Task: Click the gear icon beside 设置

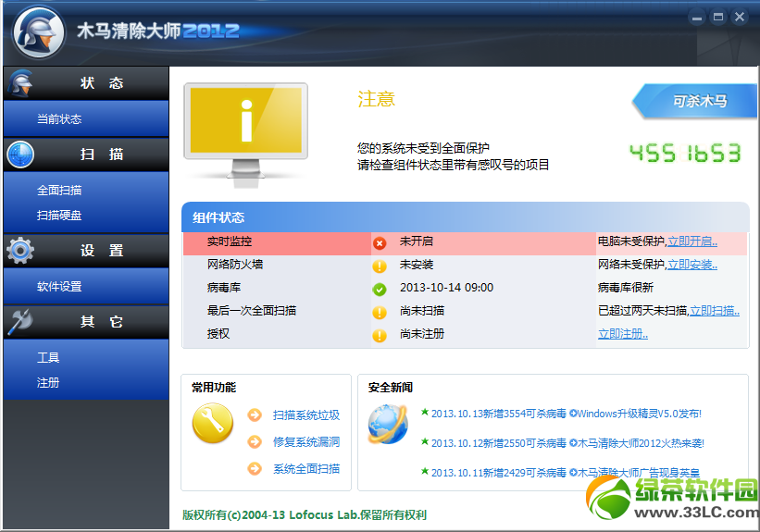Action: 20,250
